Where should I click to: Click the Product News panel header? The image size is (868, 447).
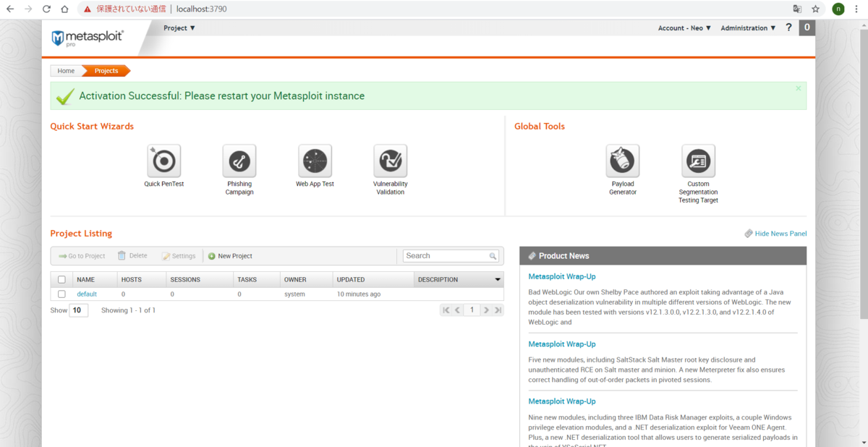663,256
